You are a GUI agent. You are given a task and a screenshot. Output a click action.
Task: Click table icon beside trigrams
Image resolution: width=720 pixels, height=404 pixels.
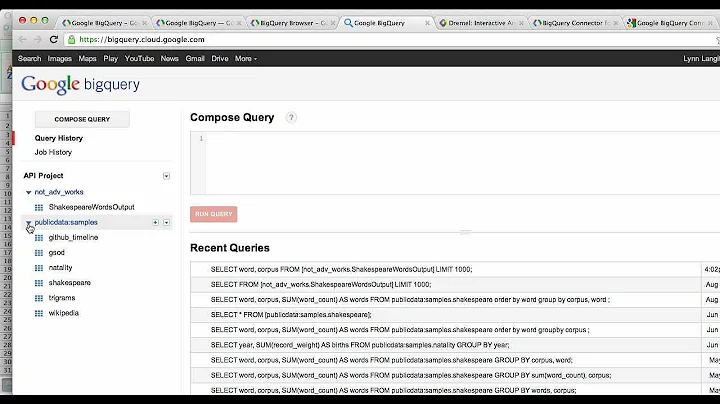39,298
